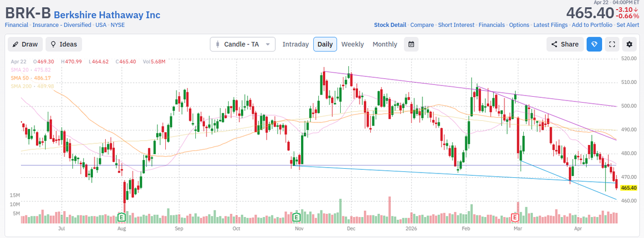
Task: Open the Ideas panel
Action: [64, 44]
